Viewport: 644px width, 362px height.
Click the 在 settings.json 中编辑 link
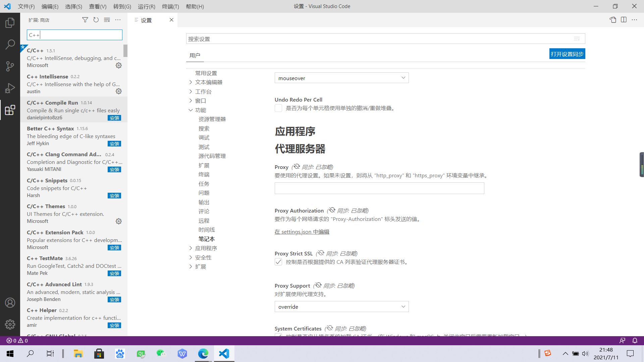[x=302, y=232]
